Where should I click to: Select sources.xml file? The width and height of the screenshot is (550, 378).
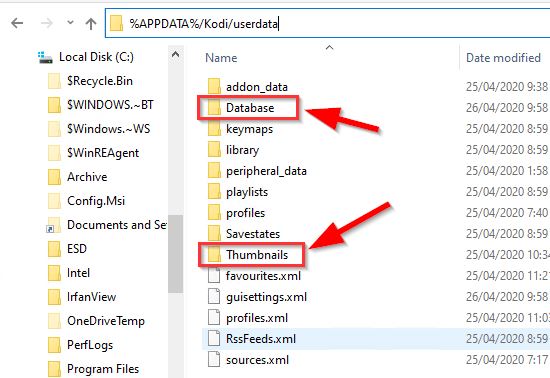(257, 360)
